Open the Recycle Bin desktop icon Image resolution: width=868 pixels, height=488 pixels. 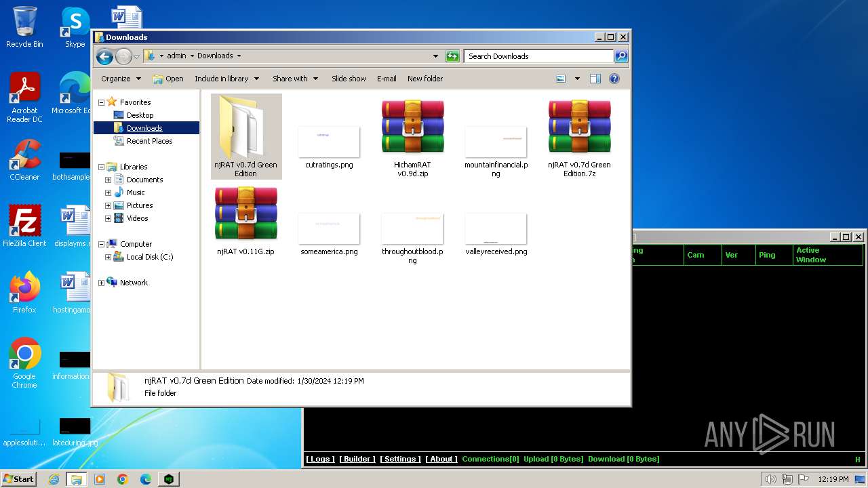pos(24,27)
